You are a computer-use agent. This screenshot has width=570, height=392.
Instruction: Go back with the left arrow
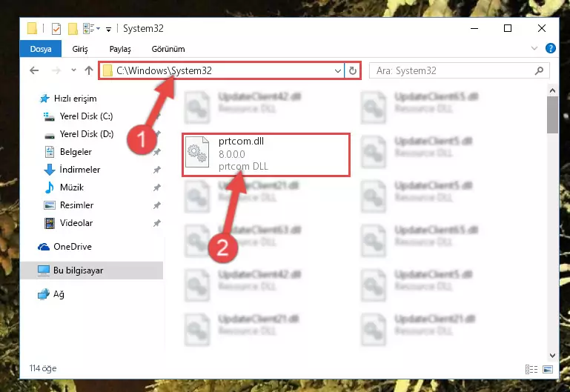coord(34,70)
